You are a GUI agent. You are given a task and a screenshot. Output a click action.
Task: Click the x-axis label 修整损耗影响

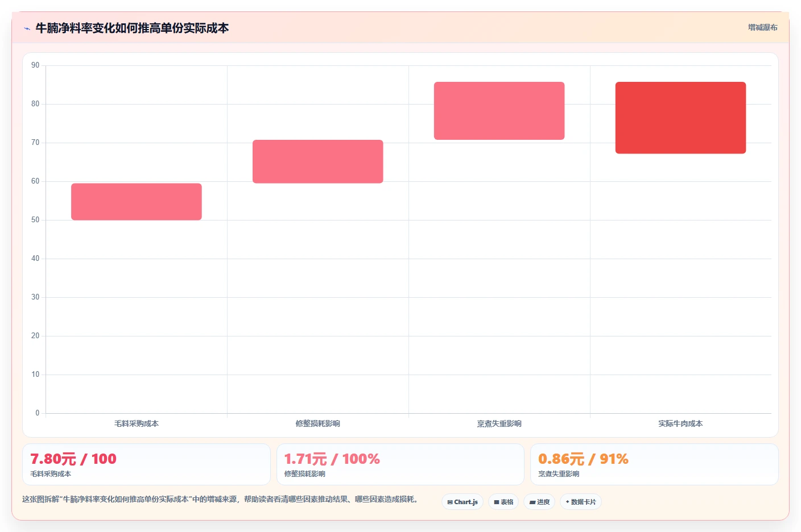(x=318, y=423)
